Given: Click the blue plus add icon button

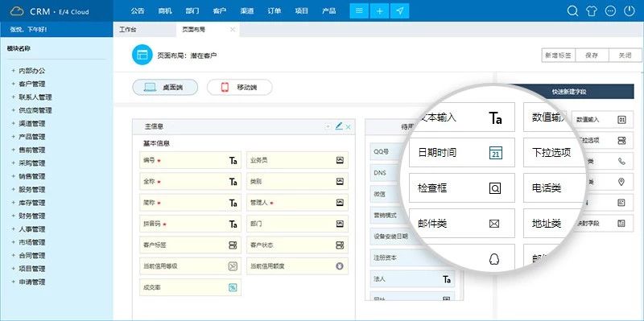Looking at the screenshot, I should tap(379, 11).
